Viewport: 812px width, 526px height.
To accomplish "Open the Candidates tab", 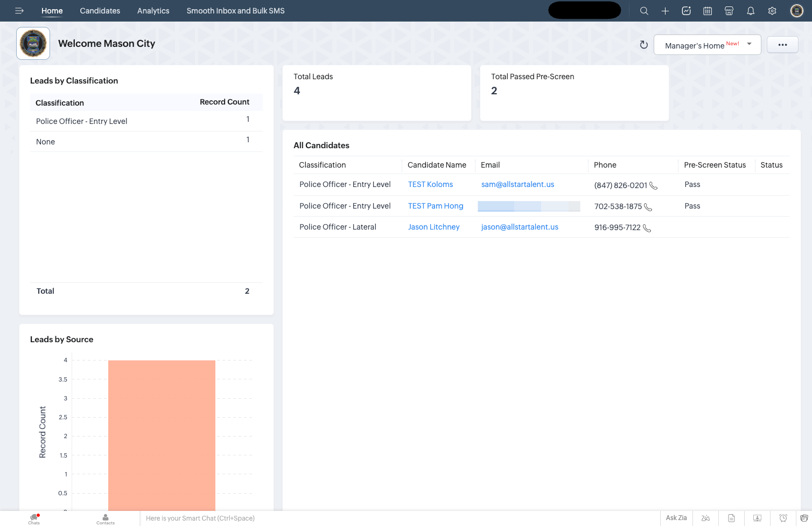I will click(x=100, y=11).
